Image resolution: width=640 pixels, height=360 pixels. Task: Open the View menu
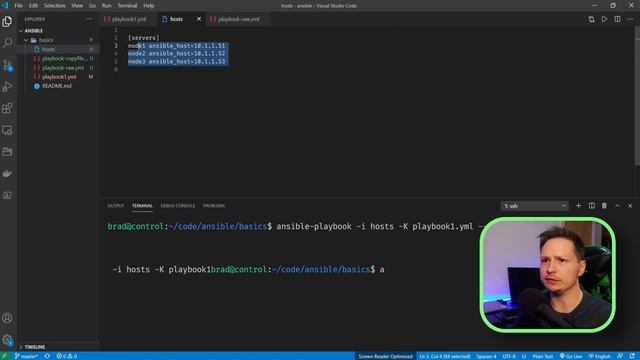tap(77, 6)
